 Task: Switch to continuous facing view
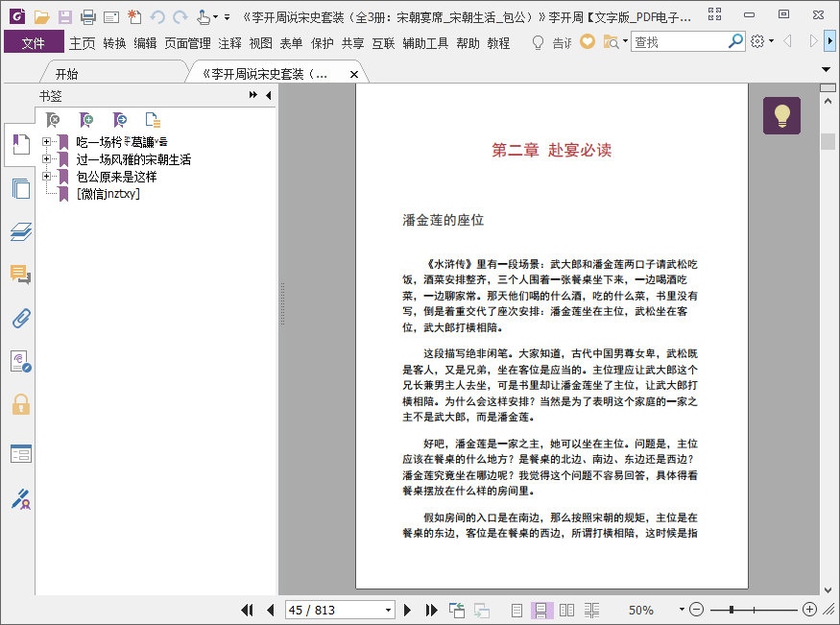pyautogui.click(x=591, y=610)
